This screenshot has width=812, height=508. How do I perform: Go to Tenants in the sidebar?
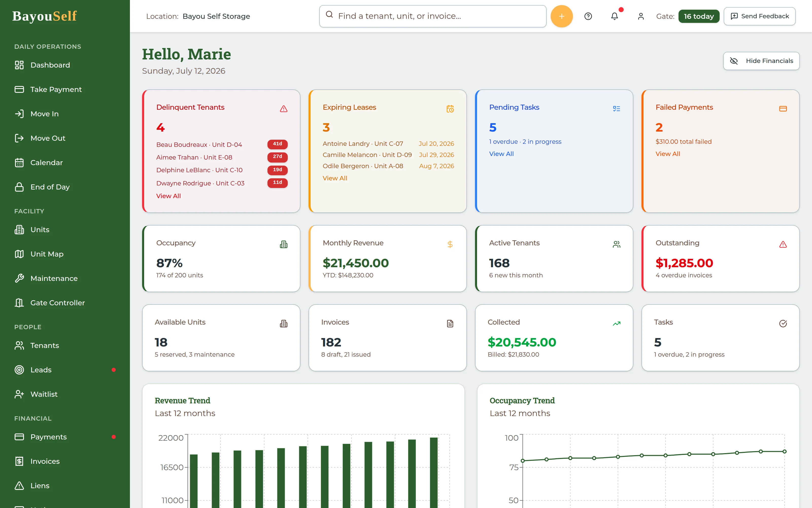65,345
